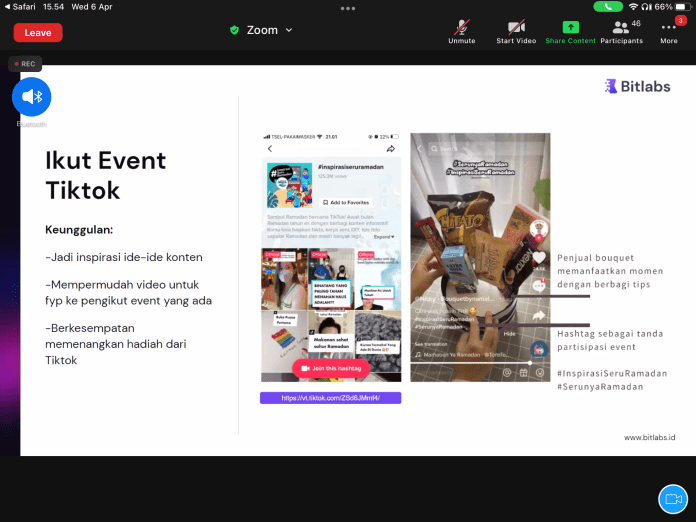Click the back arrow in hashtag screenshot

point(270,149)
